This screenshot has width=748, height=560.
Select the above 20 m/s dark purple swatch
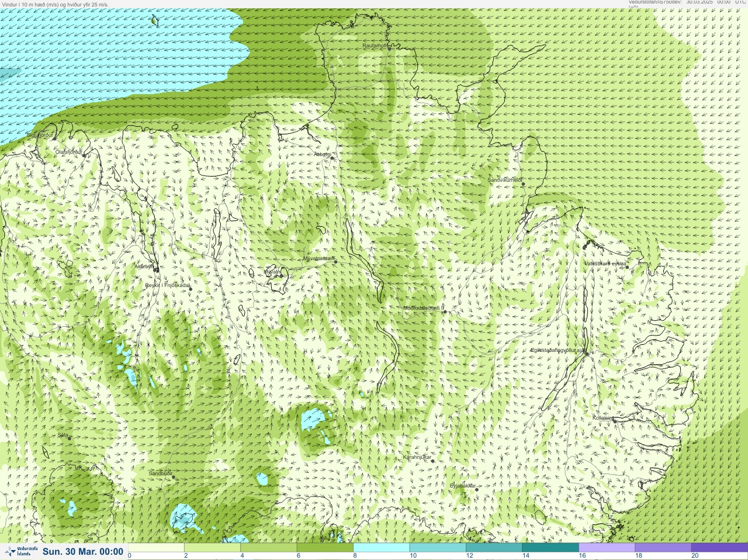(x=719, y=548)
